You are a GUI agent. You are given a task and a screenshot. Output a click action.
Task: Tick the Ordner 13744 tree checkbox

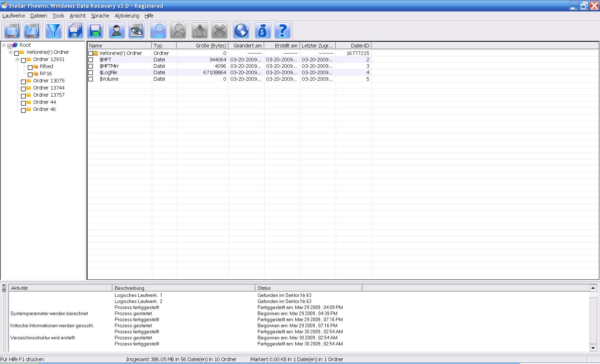(x=23, y=89)
